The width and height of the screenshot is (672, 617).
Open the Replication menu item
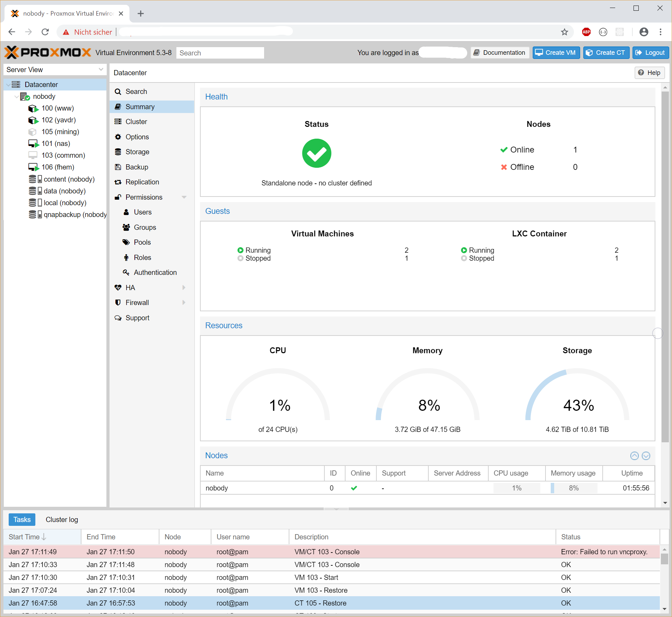[x=142, y=182]
